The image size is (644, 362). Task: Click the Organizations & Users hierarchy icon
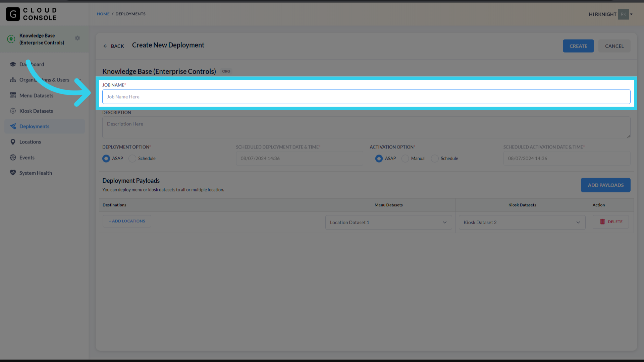click(13, 80)
